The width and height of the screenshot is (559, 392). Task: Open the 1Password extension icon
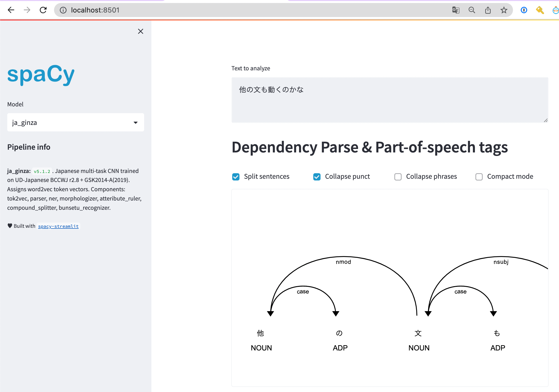point(524,10)
